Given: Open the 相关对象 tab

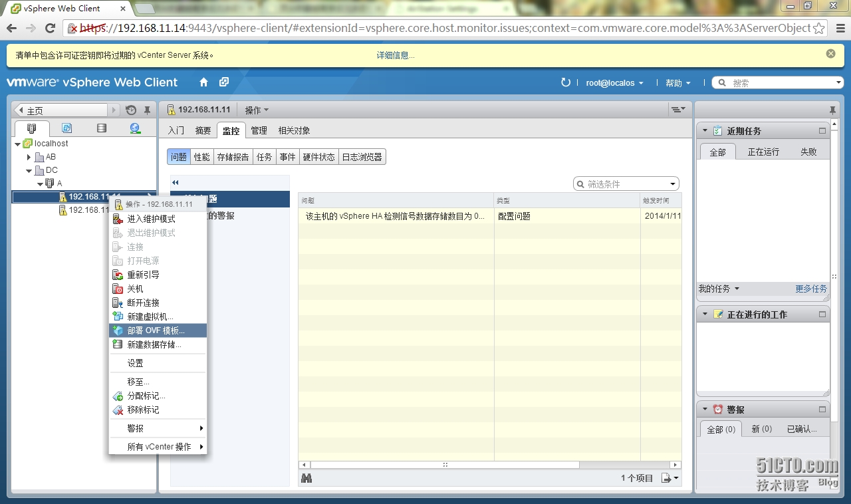Looking at the screenshot, I should coord(294,131).
